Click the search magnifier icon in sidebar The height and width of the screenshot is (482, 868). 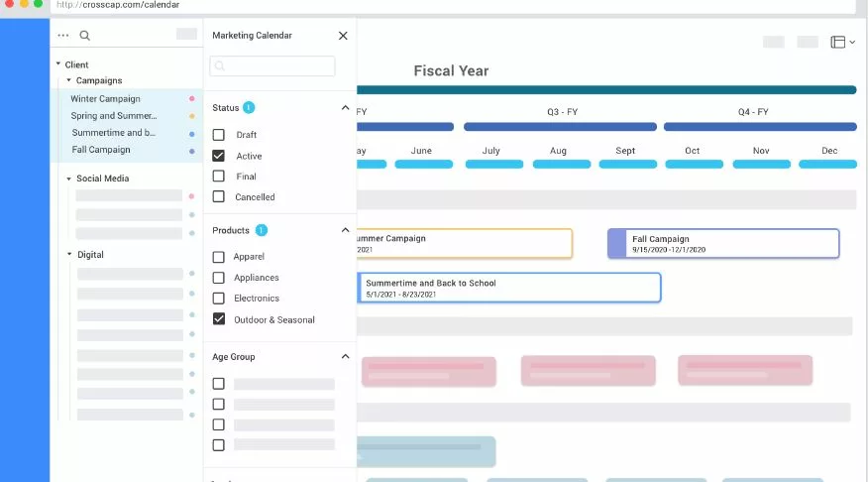[x=84, y=36]
